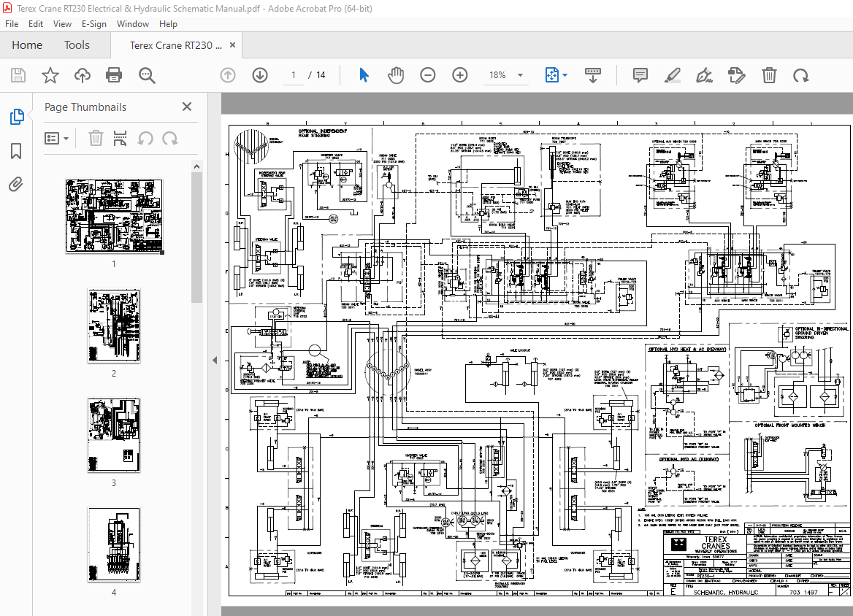The width and height of the screenshot is (853, 616).
Task: Click the thumbnails panel scrollbar thumb
Action: tap(197, 237)
